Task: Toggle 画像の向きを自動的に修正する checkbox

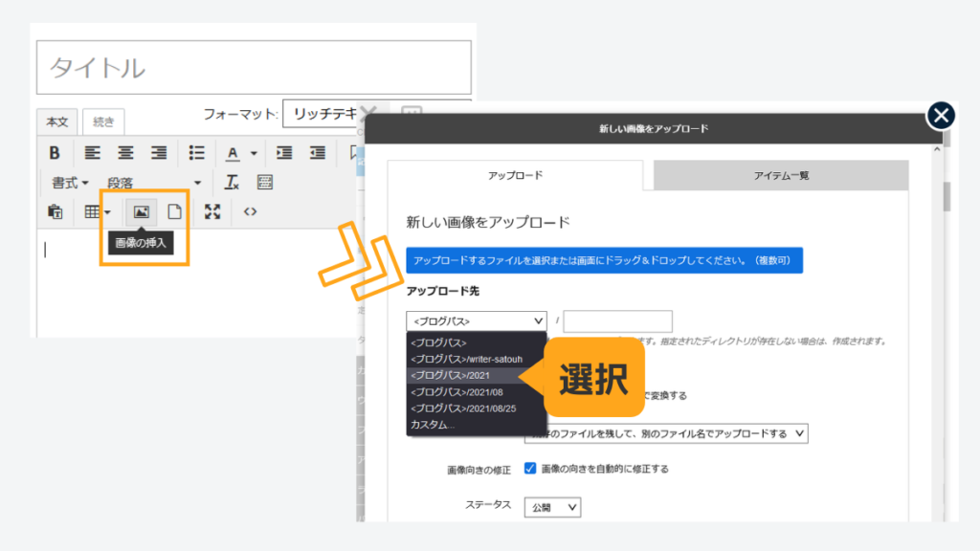Action: tap(530, 469)
